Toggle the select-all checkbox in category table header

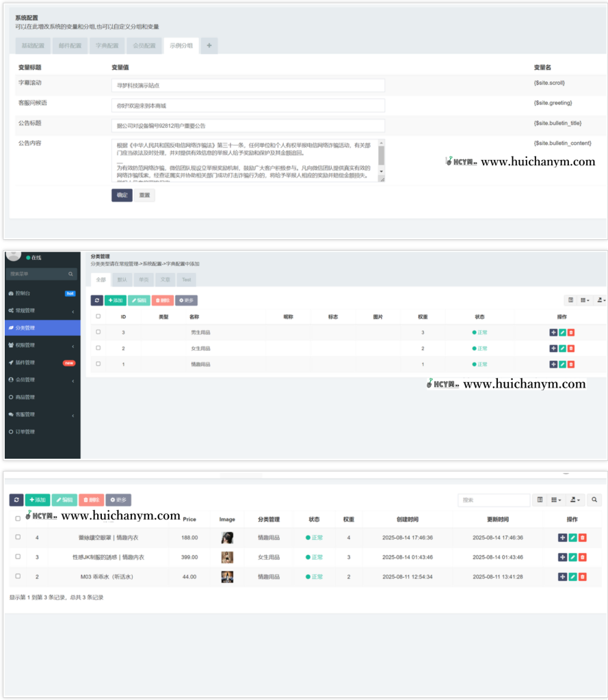pyautogui.click(x=98, y=317)
